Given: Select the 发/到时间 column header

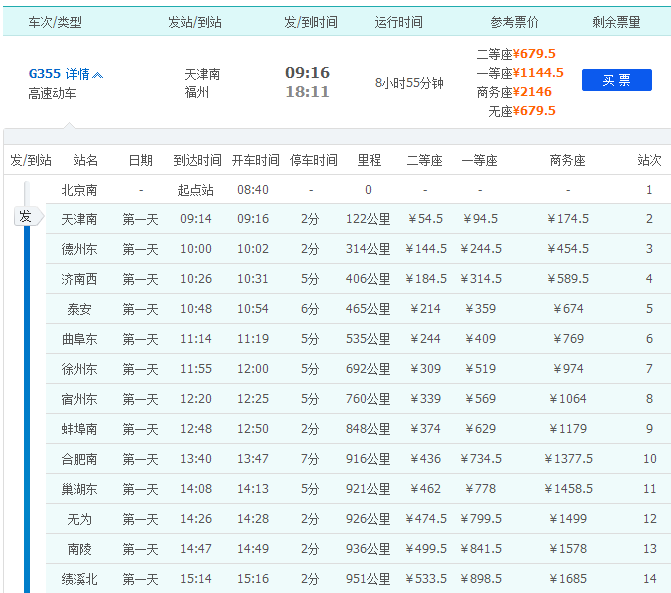Looking at the screenshot, I should point(311,22).
